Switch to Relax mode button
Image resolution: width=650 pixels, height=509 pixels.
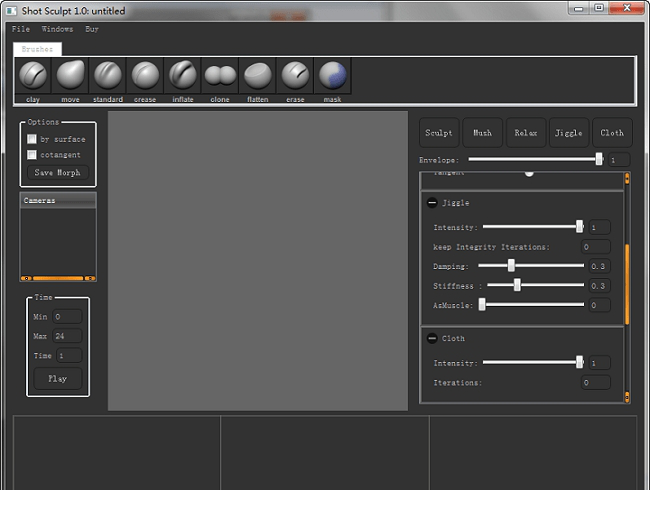pos(526,132)
